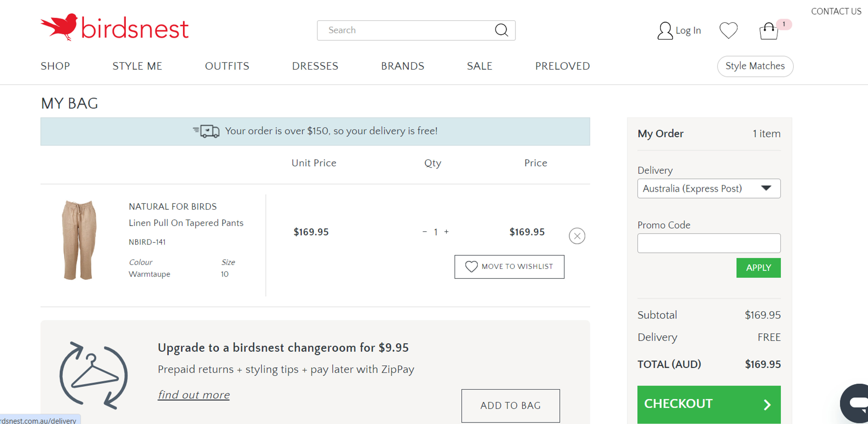
Task: Click the APPLY promo code button
Action: click(x=759, y=268)
